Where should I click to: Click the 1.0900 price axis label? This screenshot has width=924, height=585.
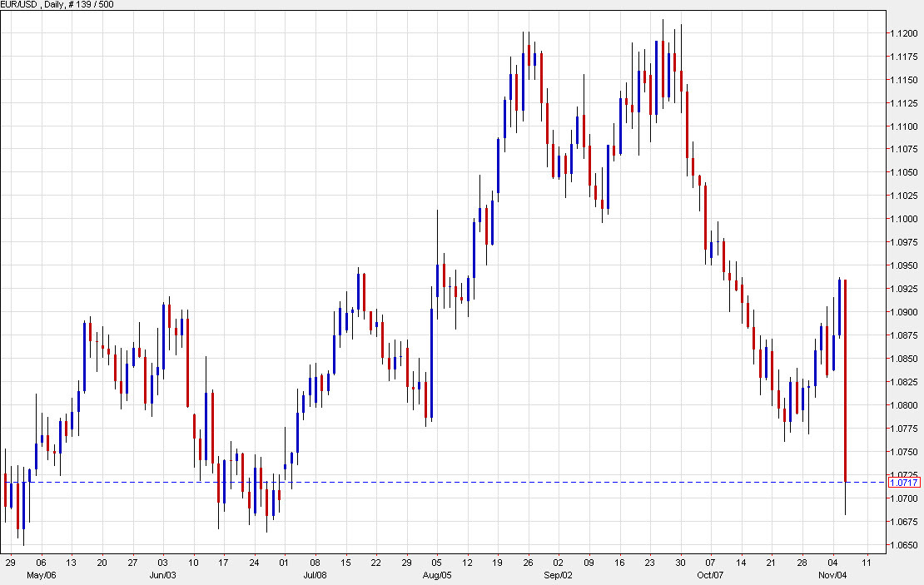point(905,310)
